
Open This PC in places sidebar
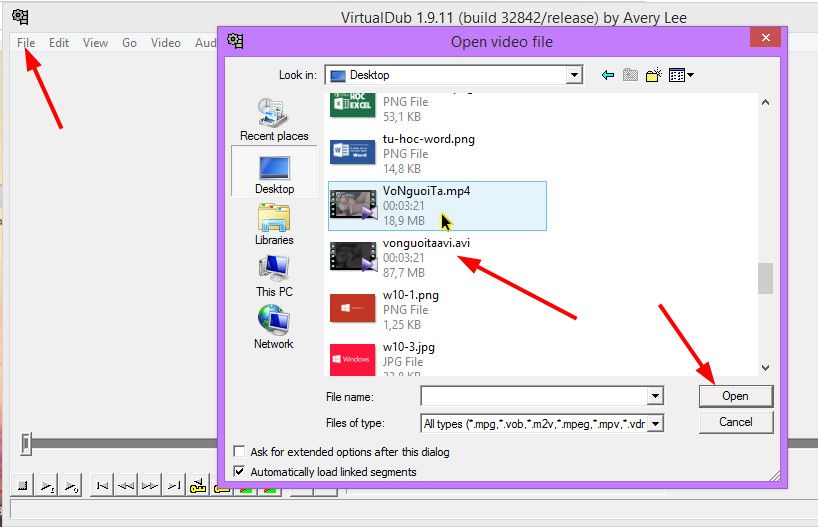click(x=274, y=277)
